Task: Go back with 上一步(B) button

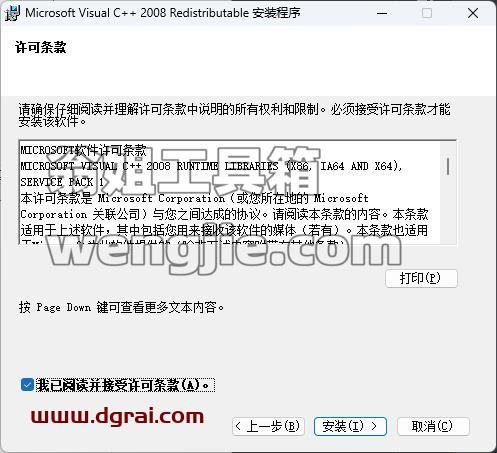Action: click(269, 426)
